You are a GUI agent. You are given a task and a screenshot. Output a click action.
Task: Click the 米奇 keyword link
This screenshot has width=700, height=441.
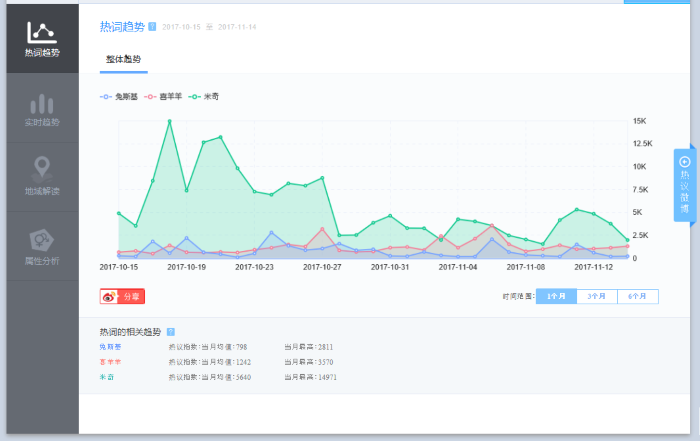pos(106,377)
